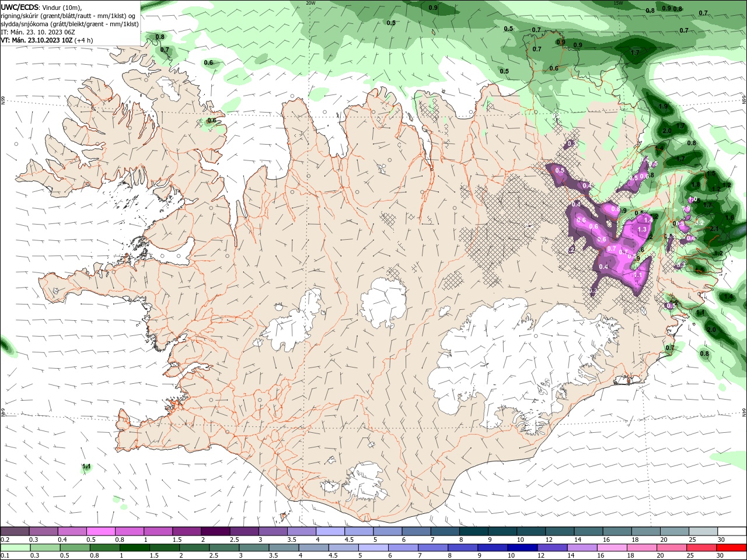Viewport: 747px width, 560px height.
Task: Pick pale green bottom-row swatch between 0.1 and 0.3
Action: (16, 548)
